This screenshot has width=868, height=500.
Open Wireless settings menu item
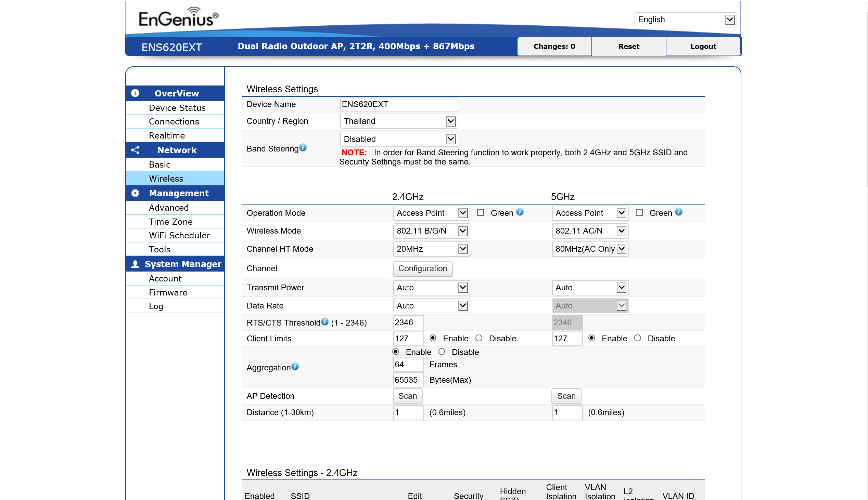click(x=175, y=178)
